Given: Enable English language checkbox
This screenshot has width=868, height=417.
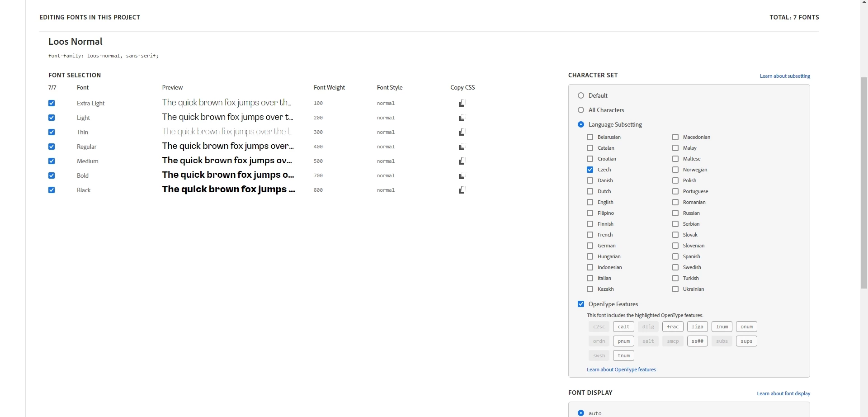Looking at the screenshot, I should pos(590,202).
